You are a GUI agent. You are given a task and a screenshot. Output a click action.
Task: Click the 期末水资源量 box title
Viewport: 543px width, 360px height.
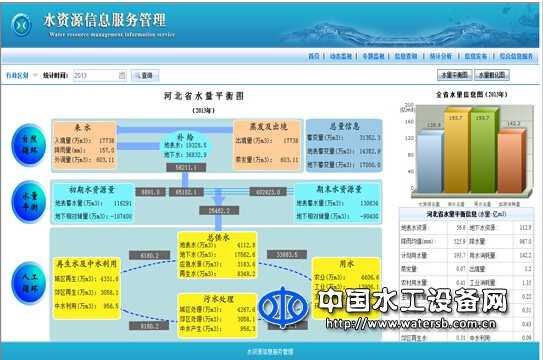pos(339,189)
